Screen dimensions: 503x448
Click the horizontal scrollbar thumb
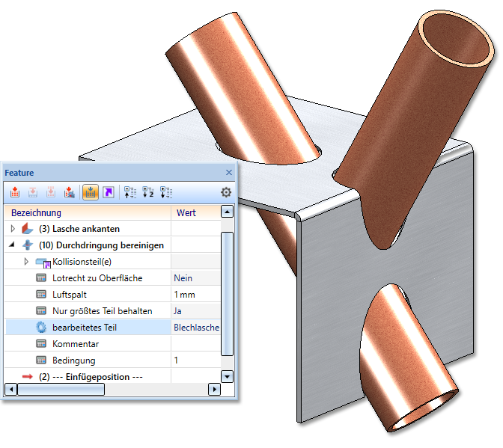point(61,390)
